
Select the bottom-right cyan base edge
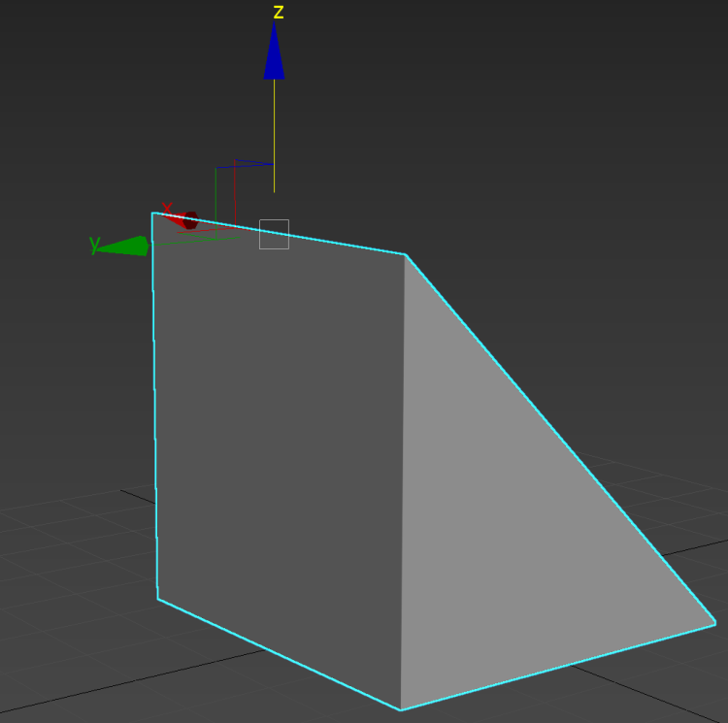(558, 667)
